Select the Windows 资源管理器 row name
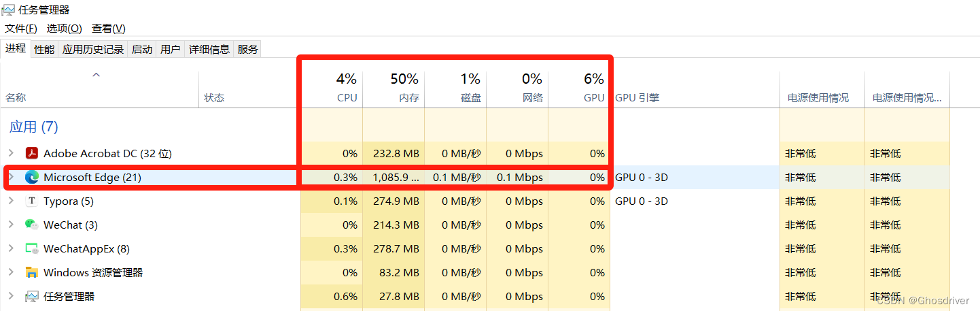 click(x=93, y=272)
